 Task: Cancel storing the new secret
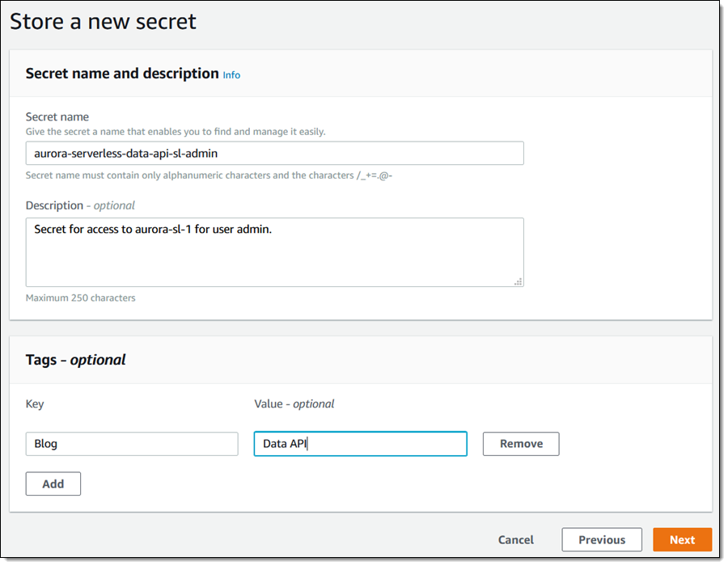click(x=515, y=539)
